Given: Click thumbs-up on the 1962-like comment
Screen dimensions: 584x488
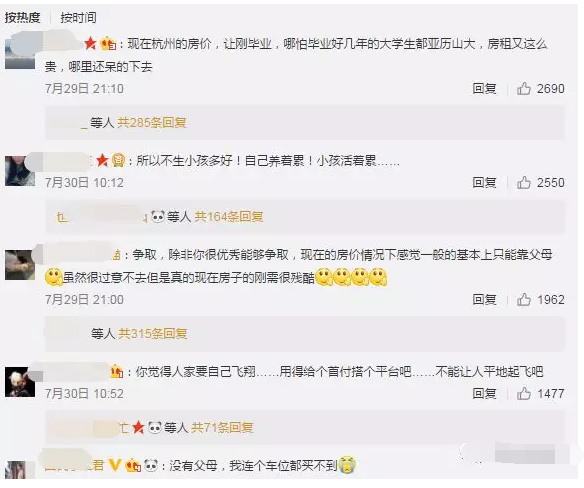Looking at the screenshot, I should (524, 300).
